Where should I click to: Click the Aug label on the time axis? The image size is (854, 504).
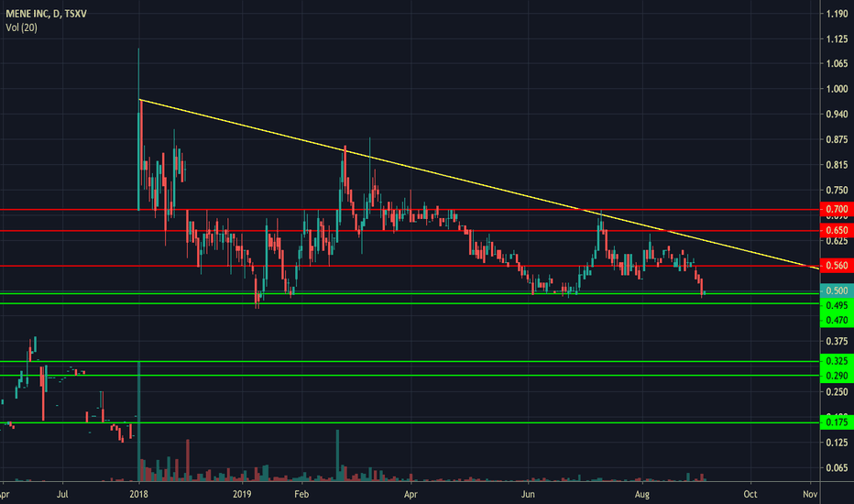pos(642,494)
